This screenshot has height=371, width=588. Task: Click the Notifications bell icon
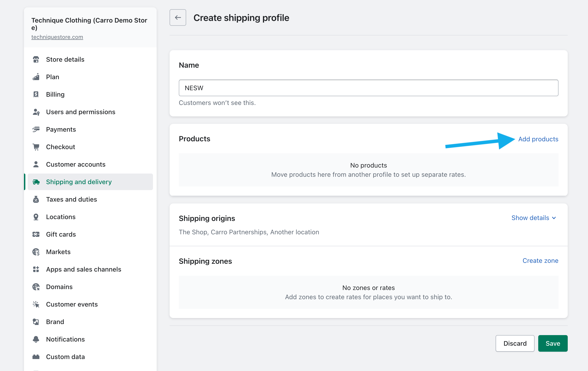click(36, 339)
